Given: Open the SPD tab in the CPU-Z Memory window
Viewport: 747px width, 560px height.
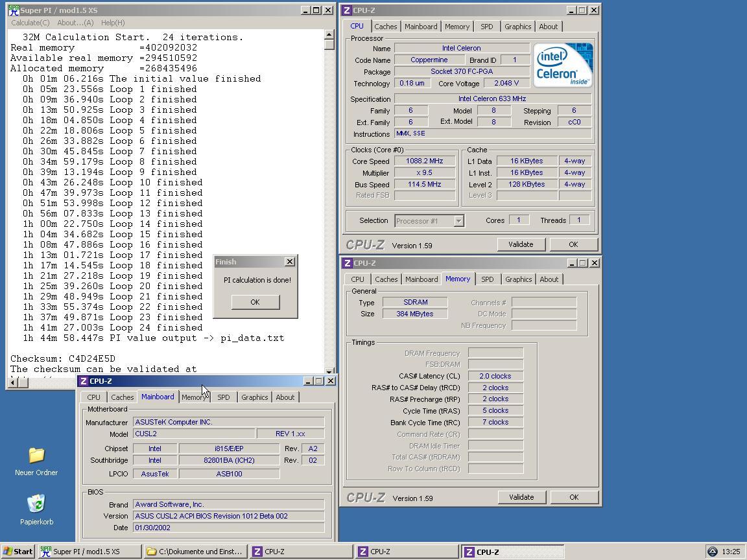Looking at the screenshot, I should [x=488, y=279].
